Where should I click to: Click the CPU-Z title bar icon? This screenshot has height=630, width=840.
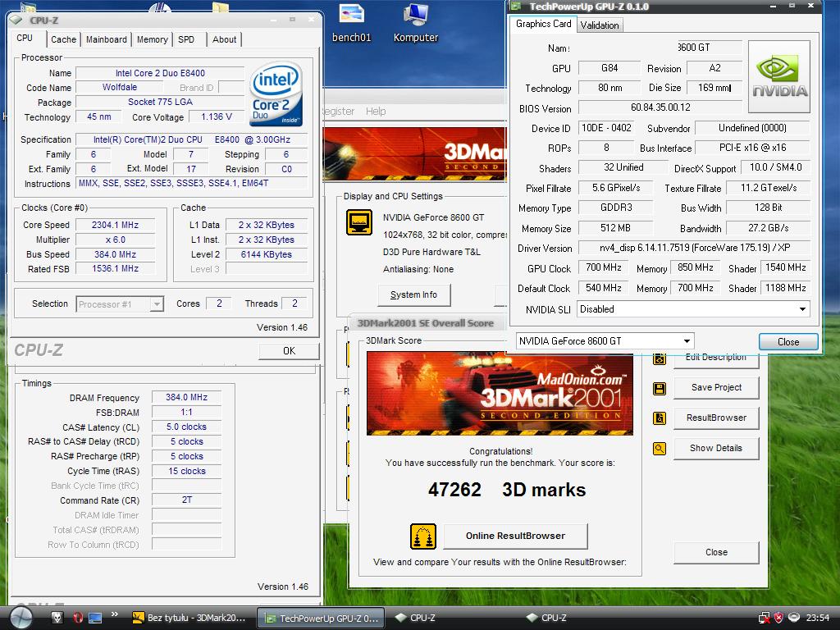pyautogui.click(x=16, y=20)
